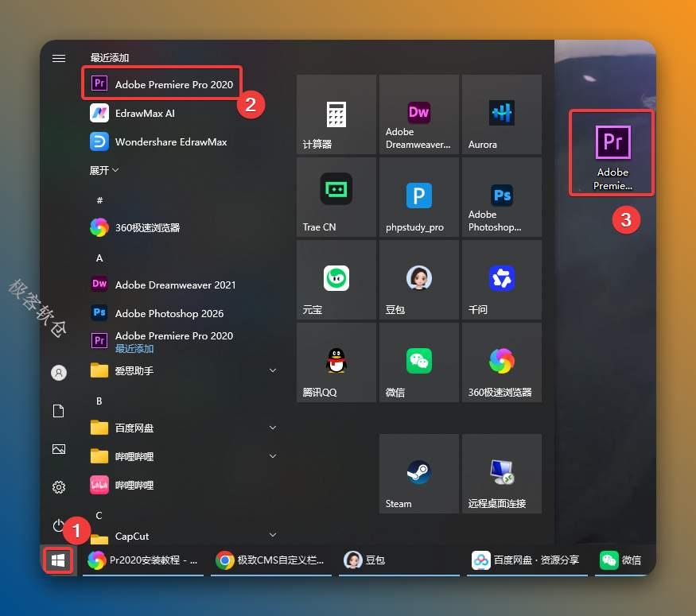This screenshot has height=616, width=696.
Task: Open the Adobe Photoshop tile
Action: (x=502, y=197)
